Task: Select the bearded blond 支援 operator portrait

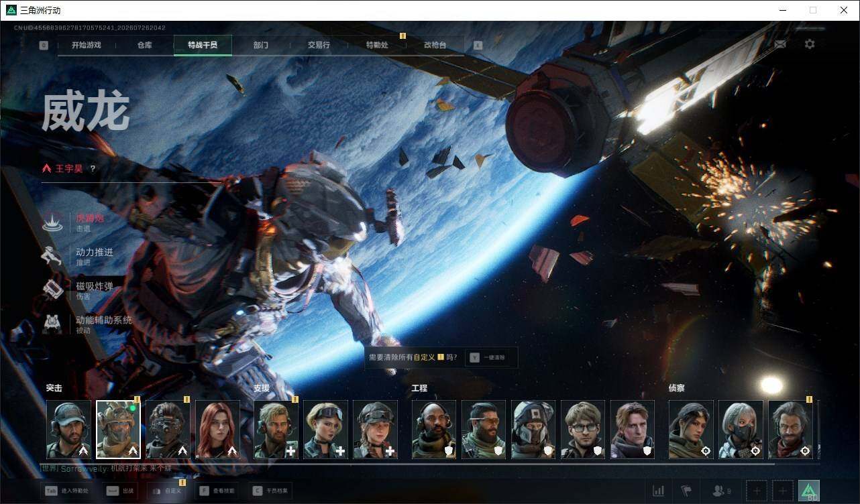Action: pyautogui.click(x=276, y=430)
